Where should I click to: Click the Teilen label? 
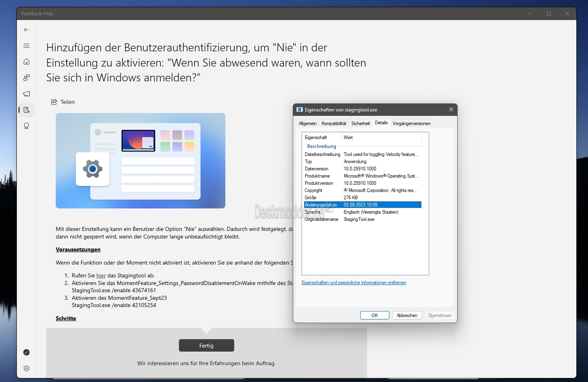[67, 102]
